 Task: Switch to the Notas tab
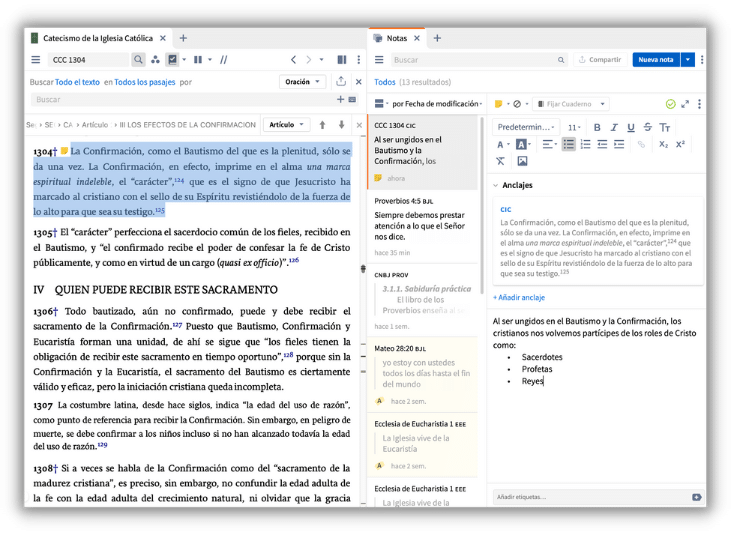click(396, 38)
